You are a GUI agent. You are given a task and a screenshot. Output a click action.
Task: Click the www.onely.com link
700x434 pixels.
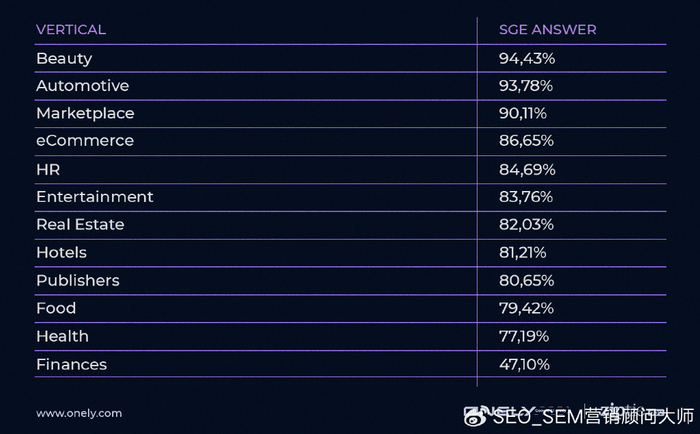point(79,412)
